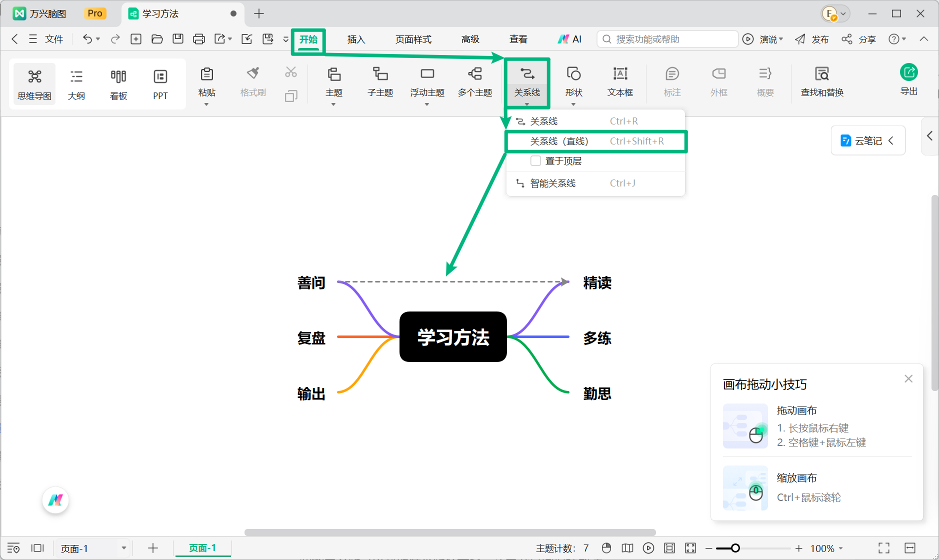
Task: Switch to PPT view mode
Action: [160, 84]
